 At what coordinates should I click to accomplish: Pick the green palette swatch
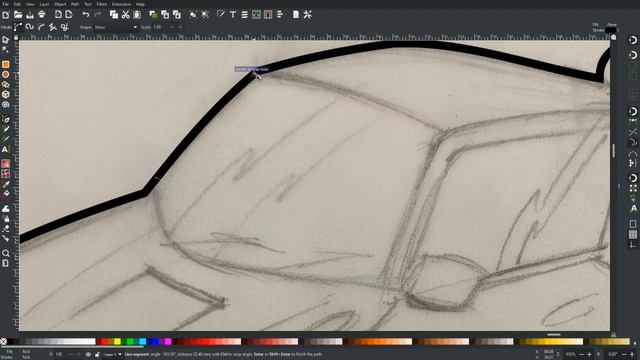tap(130, 342)
